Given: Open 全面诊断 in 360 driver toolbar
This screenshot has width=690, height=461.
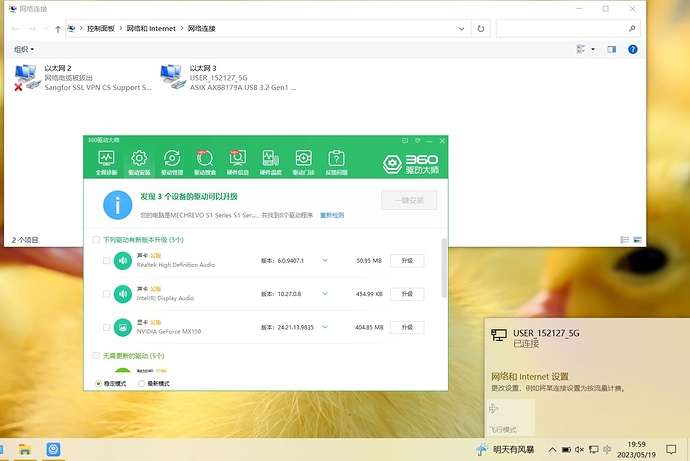Looking at the screenshot, I should (106, 162).
